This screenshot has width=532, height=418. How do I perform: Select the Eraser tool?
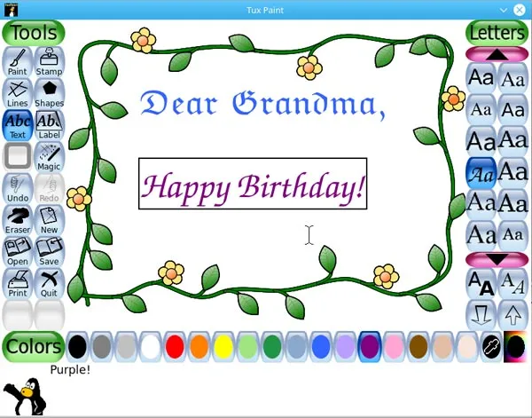pos(18,220)
